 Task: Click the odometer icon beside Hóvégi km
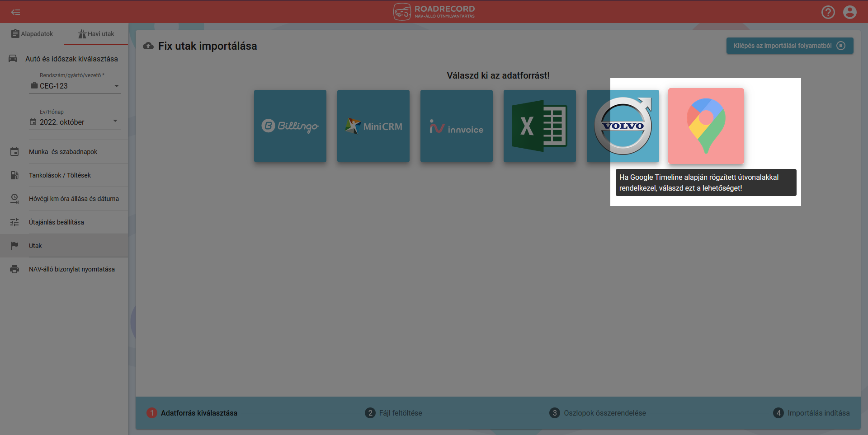[14, 199]
